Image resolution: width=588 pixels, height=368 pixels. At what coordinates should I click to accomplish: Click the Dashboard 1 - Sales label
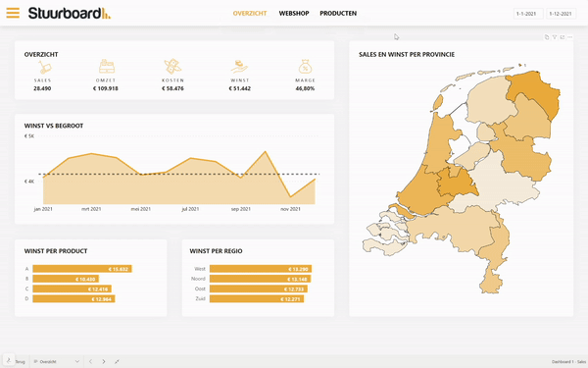point(568,361)
